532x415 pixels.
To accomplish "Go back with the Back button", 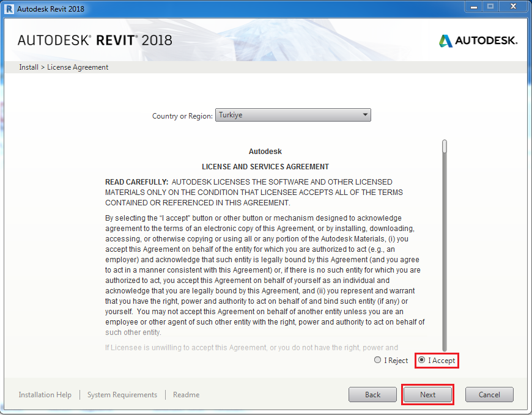I will 372,395.
